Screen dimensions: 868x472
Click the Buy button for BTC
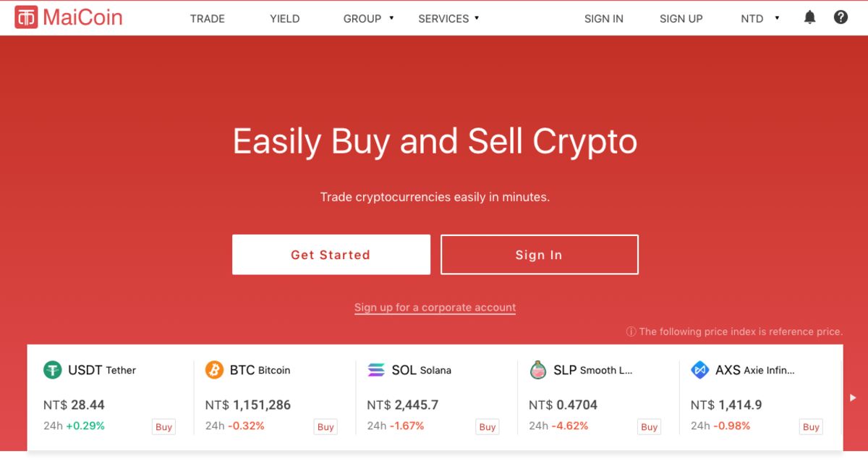coord(325,427)
